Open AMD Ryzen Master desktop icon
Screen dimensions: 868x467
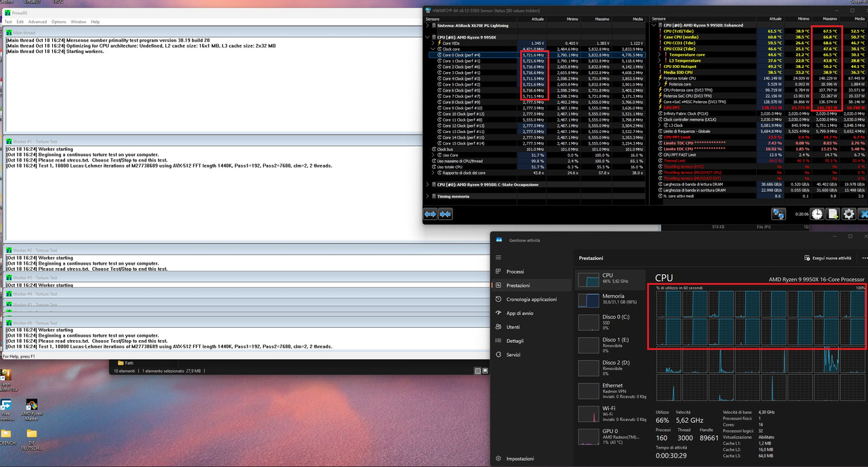coord(31,410)
